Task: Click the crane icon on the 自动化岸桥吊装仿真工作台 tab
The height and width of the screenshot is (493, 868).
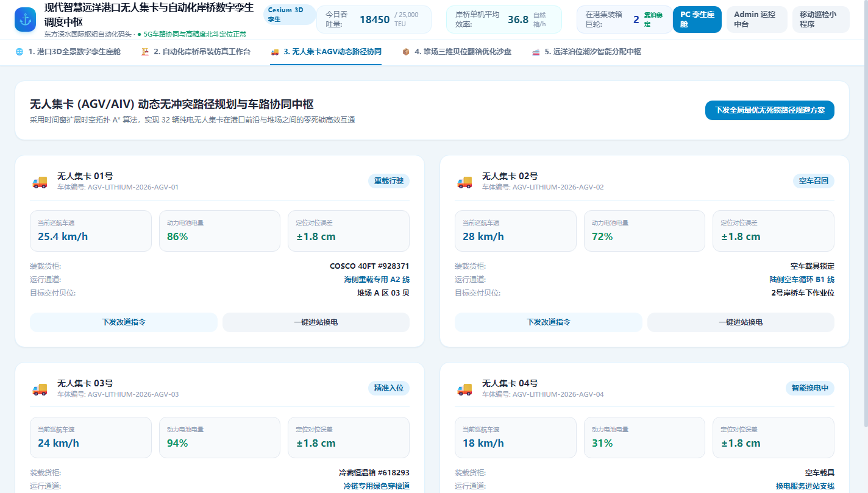Action: pos(145,52)
